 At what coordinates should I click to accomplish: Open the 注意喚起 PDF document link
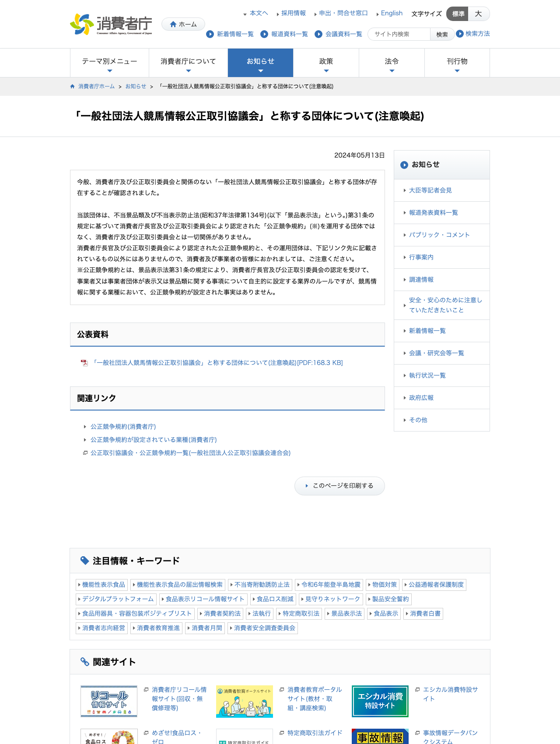coord(217,363)
